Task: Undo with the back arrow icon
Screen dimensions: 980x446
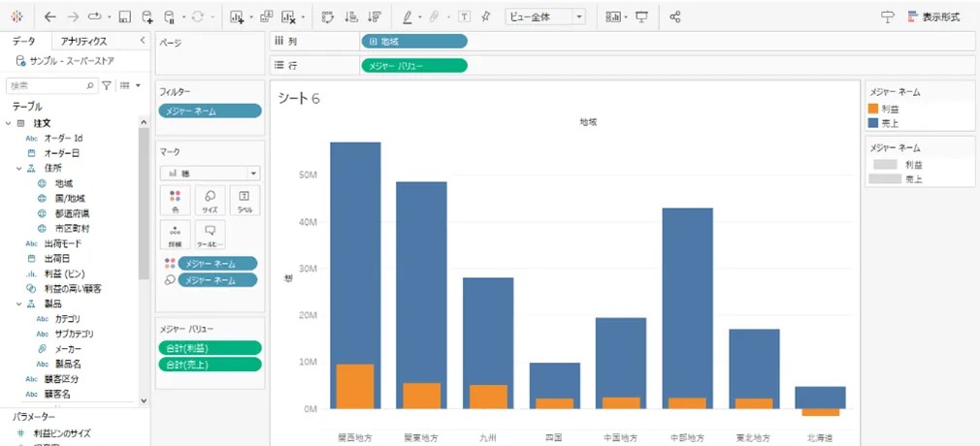Action: pos(50,16)
